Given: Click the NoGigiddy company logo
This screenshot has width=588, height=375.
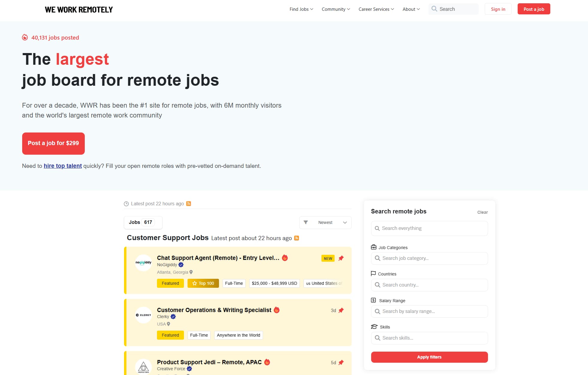Looking at the screenshot, I should [x=143, y=263].
